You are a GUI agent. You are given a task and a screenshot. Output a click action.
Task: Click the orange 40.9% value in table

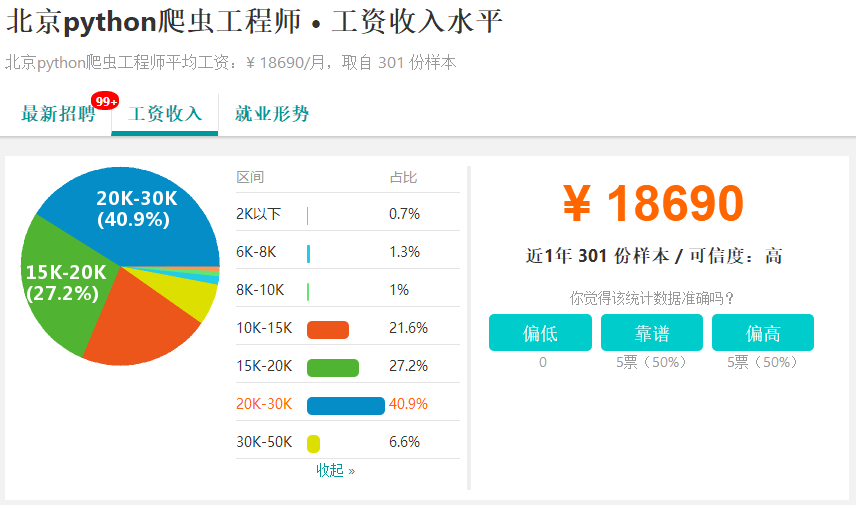[x=408, y=403]
